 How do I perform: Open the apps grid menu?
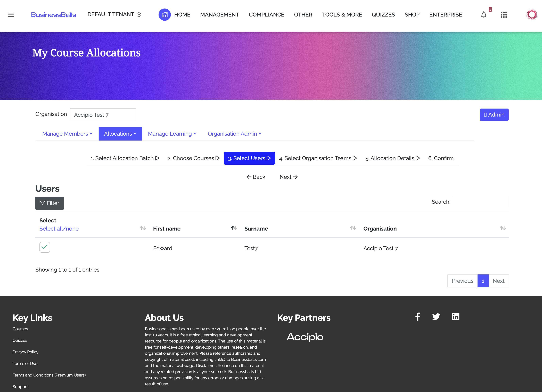tap(504, 15)
